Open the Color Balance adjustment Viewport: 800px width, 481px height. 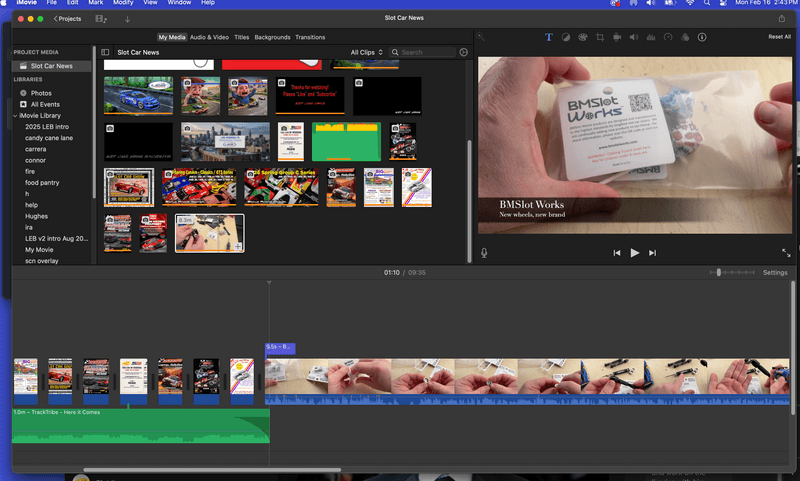[566, 37]
